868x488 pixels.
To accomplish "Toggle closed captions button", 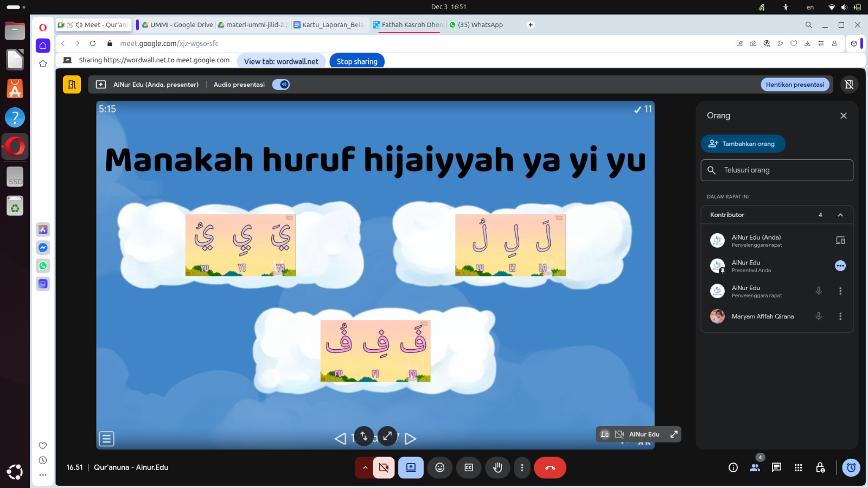I will coord(469,467).
